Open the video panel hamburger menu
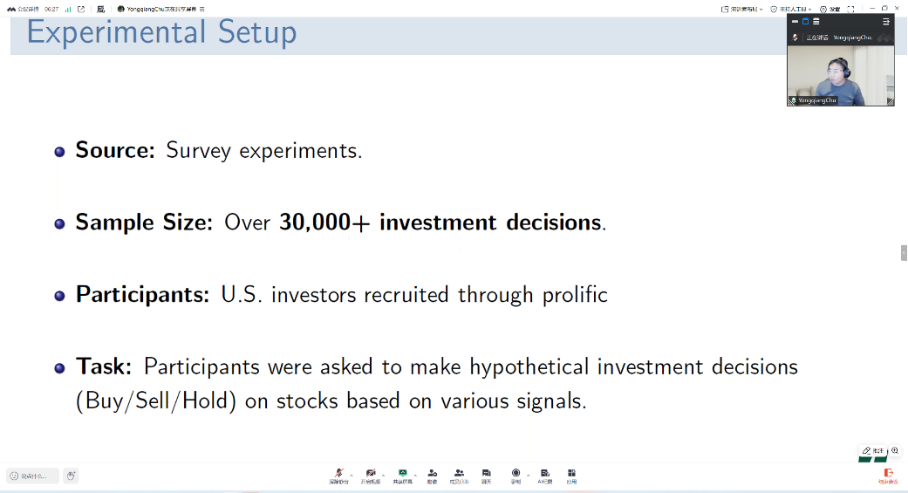Viewport: 908px width, 493px height. click(x=886, y=21)
